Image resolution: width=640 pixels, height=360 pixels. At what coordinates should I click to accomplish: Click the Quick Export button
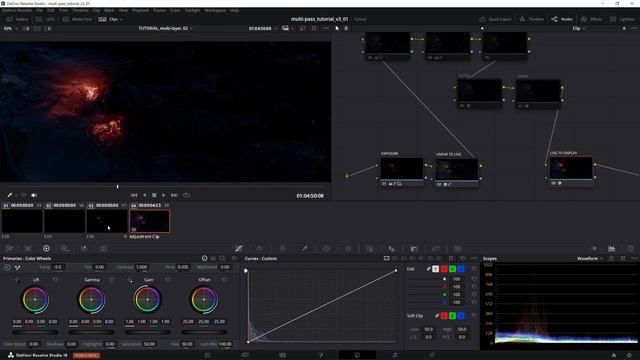[495, 19]
